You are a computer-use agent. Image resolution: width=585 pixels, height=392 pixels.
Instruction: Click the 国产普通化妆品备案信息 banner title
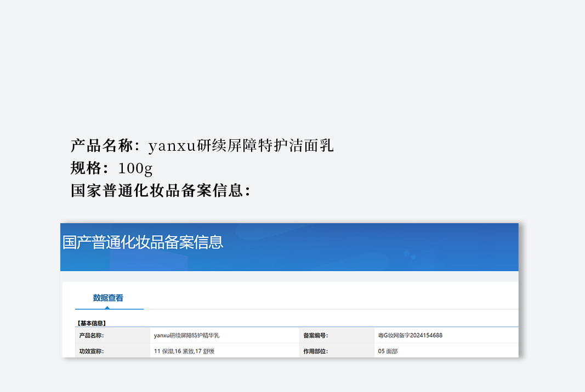tap(143, 242)
